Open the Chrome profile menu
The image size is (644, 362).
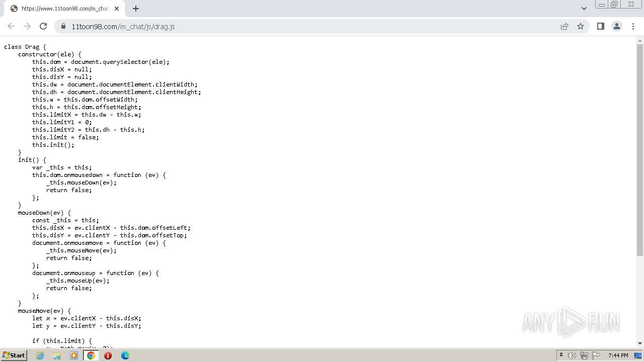(616, 26)
